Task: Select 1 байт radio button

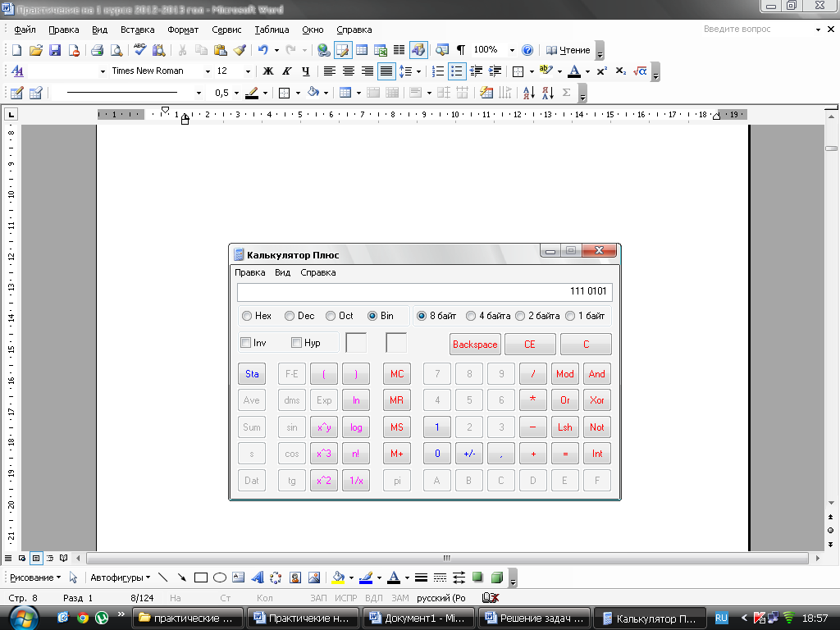Action: pos(570,316)
